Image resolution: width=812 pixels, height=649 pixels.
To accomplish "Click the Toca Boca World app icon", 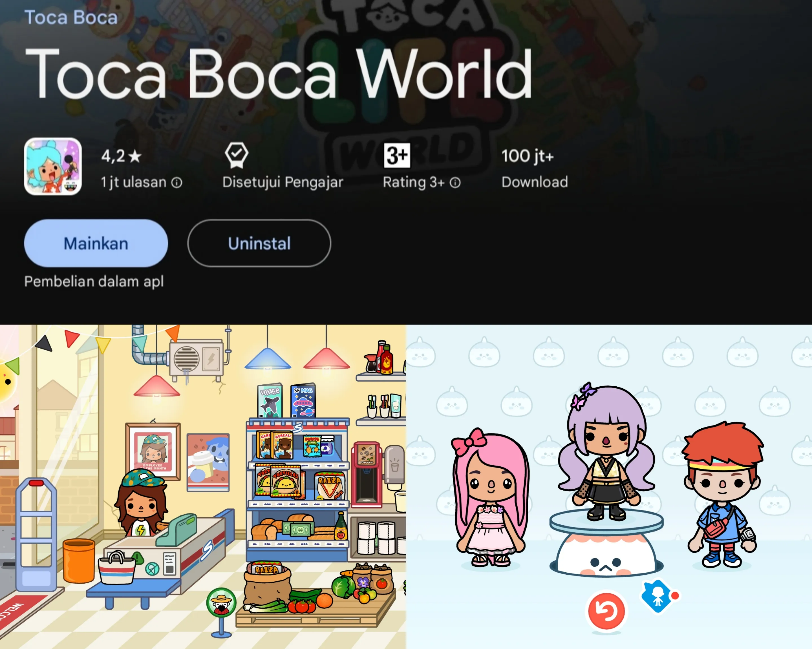I will [x=53, y=166].
